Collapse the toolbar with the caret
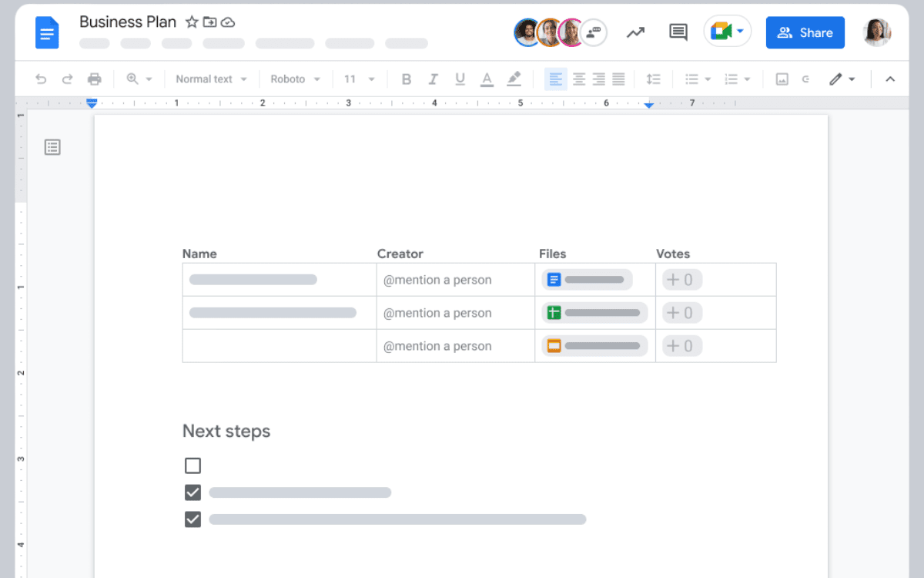924x578 pixels. 890,79
